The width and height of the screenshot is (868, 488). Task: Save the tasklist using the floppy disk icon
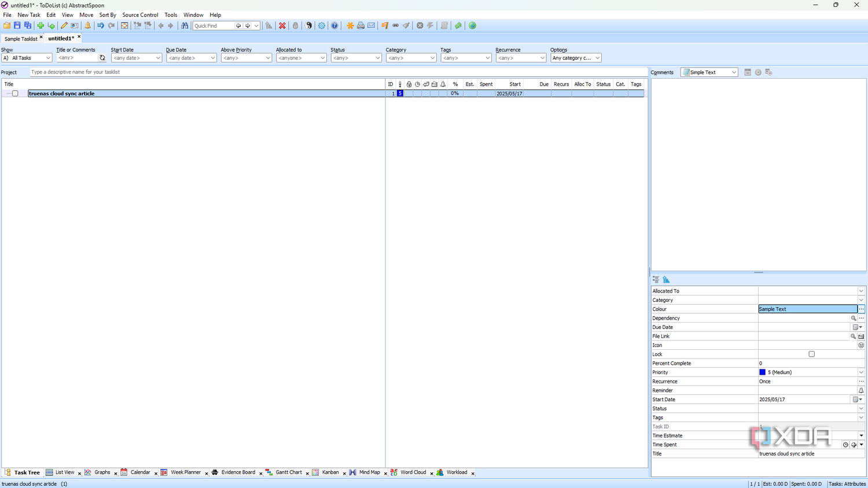click(x=17, y=25)
